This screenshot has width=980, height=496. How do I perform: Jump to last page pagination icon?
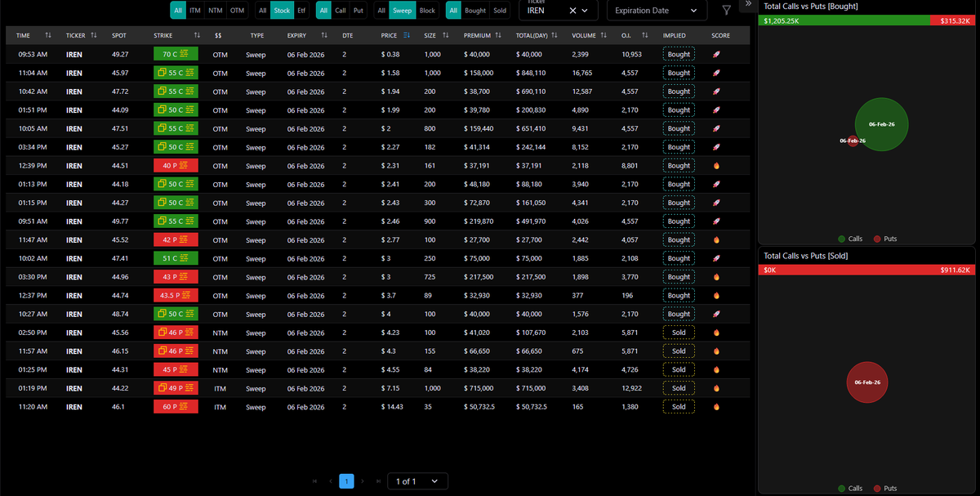coord(378,481)
